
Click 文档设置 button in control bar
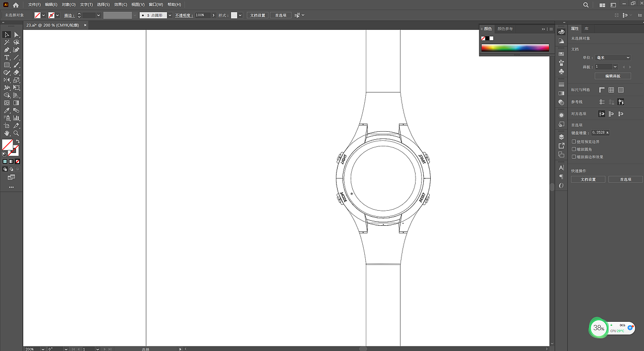(258, 16)
